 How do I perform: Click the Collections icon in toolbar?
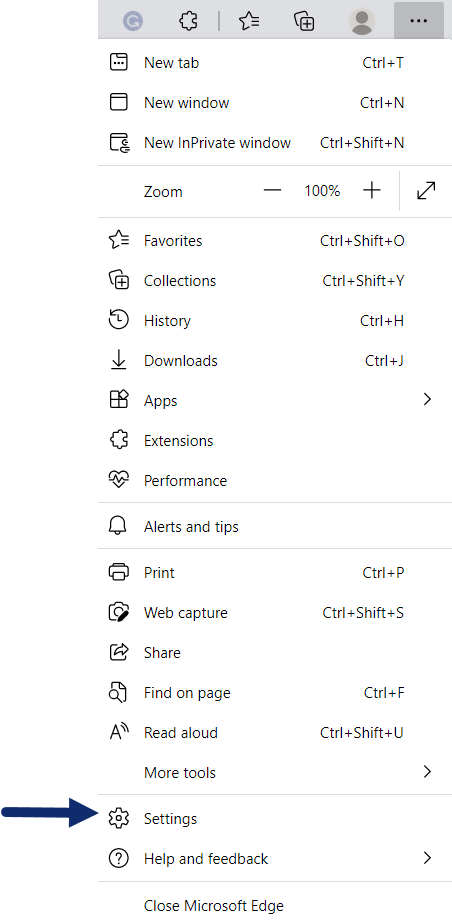[304, 21]
